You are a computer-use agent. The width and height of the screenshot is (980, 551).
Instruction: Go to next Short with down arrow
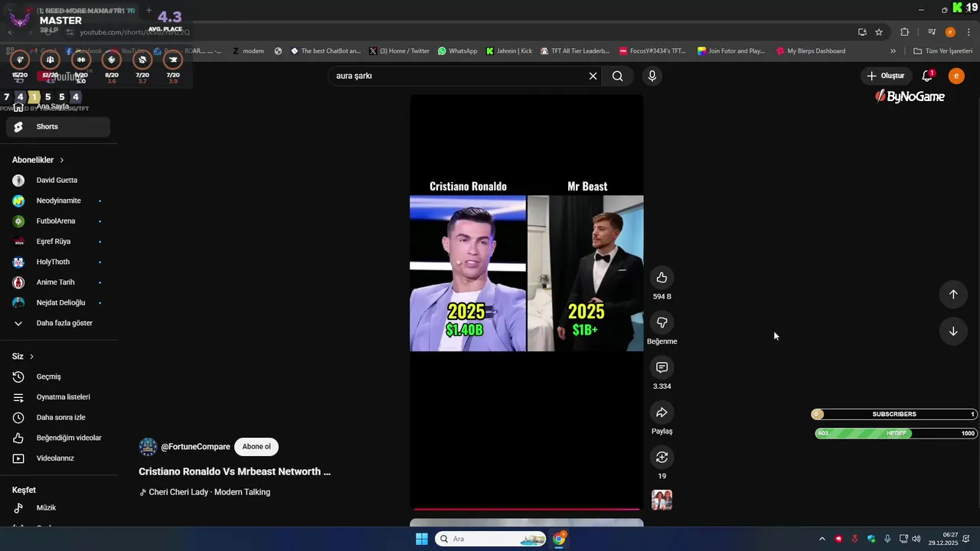tap(953, 331)
